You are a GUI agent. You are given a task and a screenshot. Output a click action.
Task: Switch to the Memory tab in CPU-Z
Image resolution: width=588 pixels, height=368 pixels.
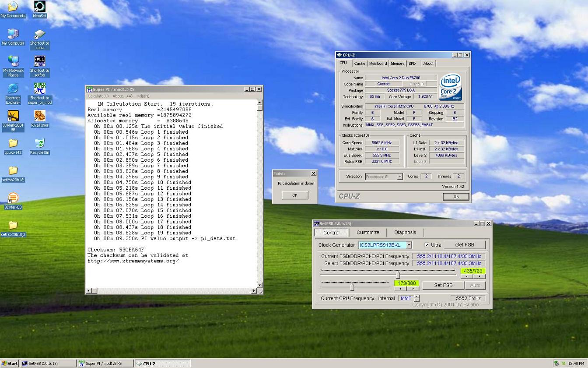(397, 64)
